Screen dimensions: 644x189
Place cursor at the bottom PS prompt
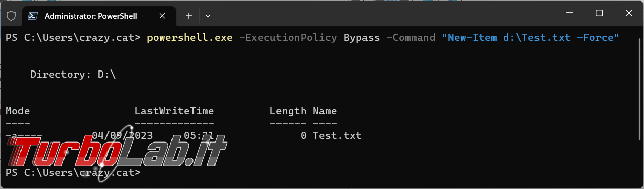pos(147,173)
